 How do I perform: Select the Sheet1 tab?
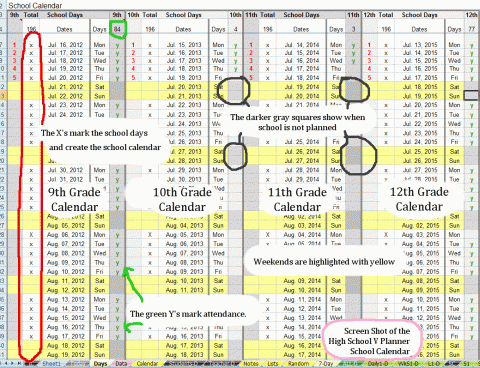51,364
